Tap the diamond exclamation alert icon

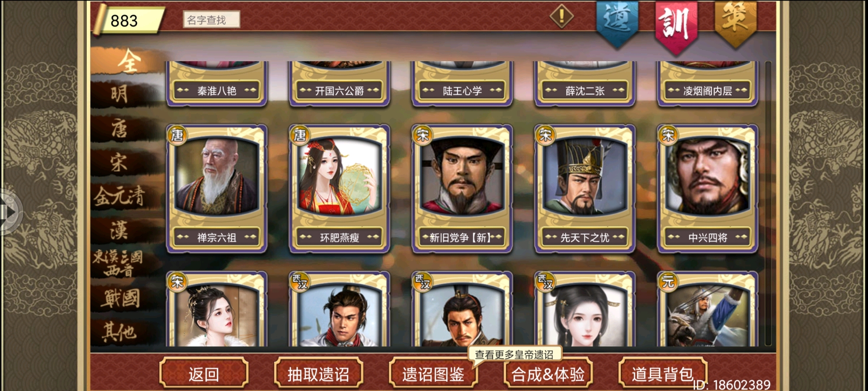click(562, 16)
